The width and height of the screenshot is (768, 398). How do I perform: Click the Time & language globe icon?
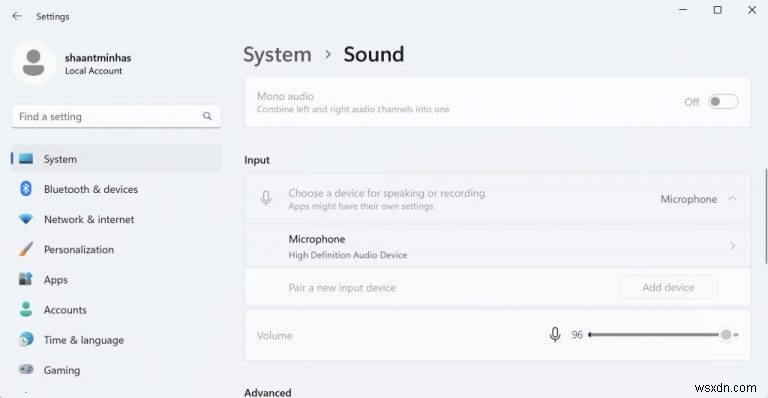(26, 339)
